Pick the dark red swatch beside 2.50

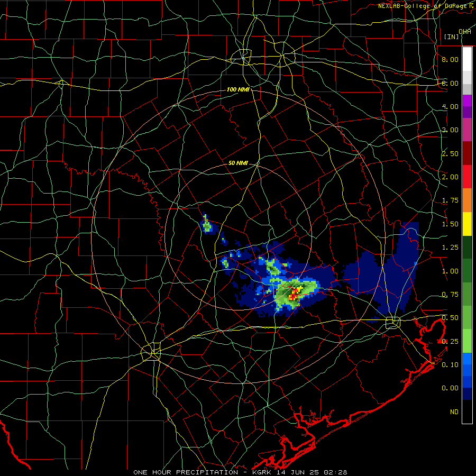coord(467,153)
